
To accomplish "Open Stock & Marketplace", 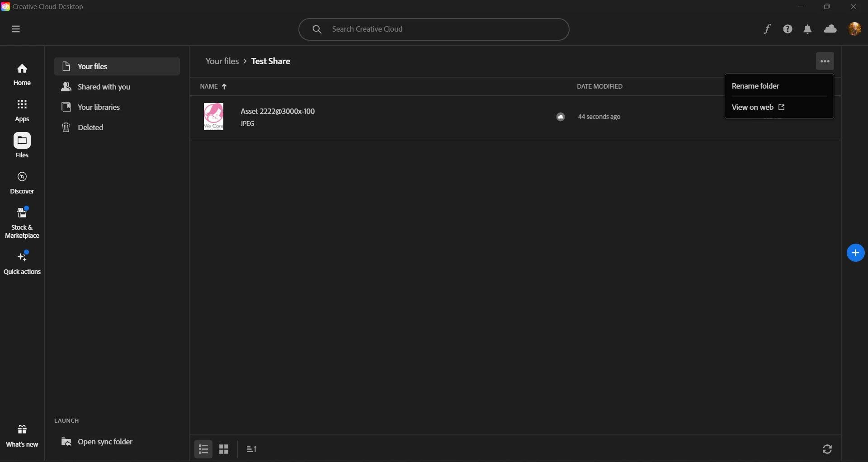I will point(22,222).
